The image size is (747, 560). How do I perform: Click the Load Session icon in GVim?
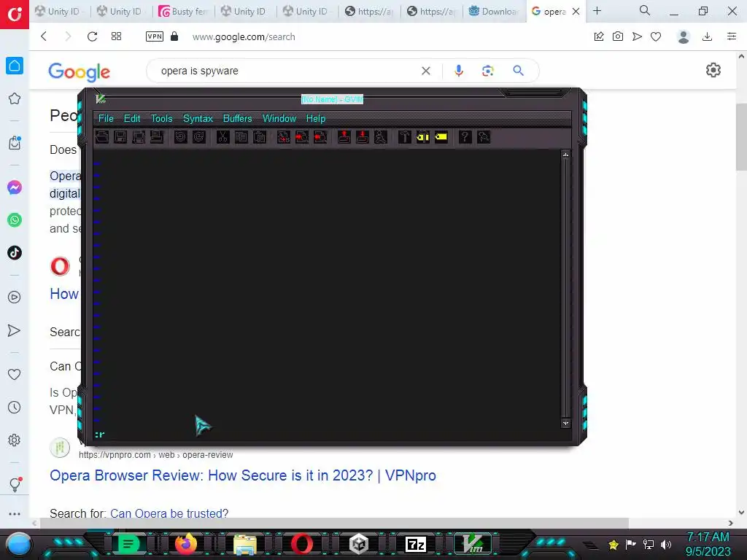pyautogui.click(x=344, y=137)
